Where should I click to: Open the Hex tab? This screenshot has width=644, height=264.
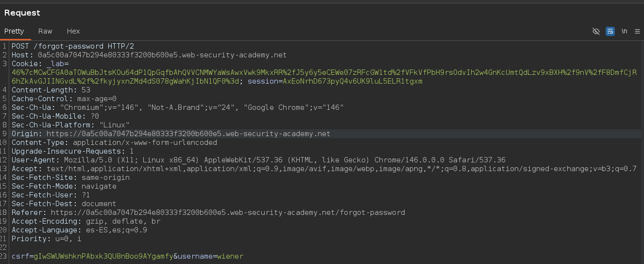[73, 31]
